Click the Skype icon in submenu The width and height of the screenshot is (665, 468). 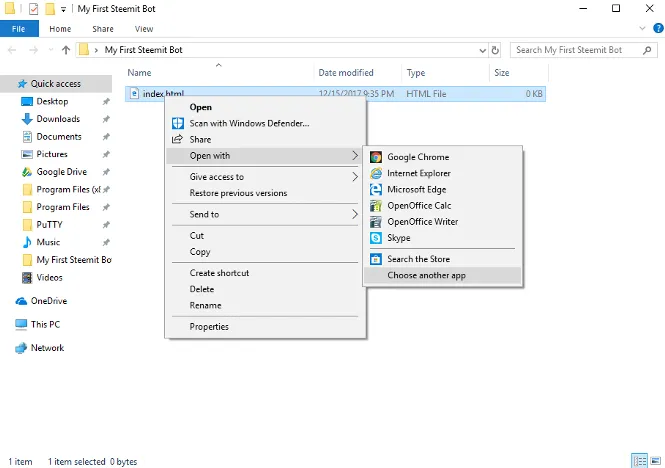pos(376,238)
